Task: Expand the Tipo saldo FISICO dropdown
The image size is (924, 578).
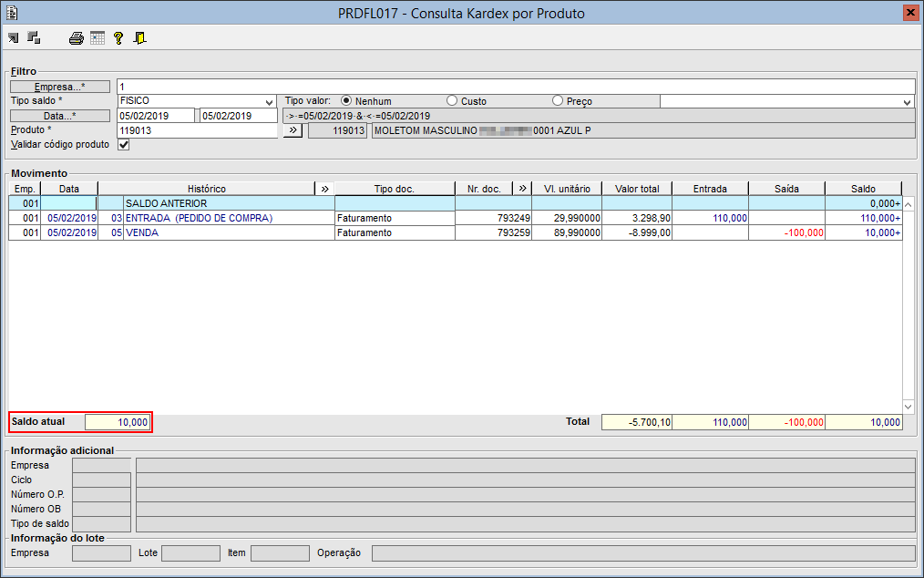Action: (x=270, y=101)
